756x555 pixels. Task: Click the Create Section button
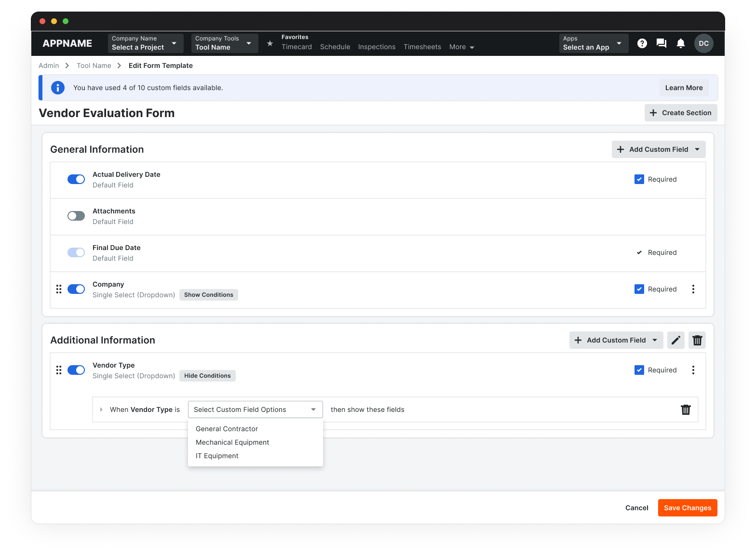680,113
